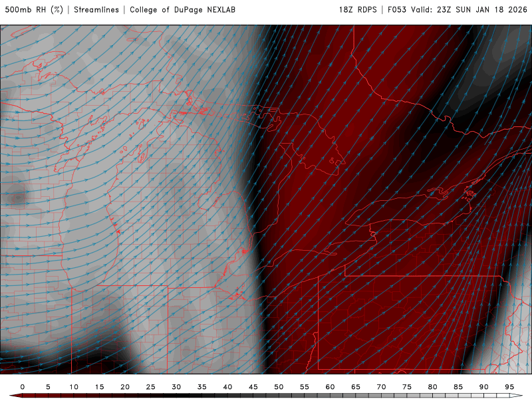Click the '25' legend label
Viewport: 532px width, 399px height.
click(151, 387)
